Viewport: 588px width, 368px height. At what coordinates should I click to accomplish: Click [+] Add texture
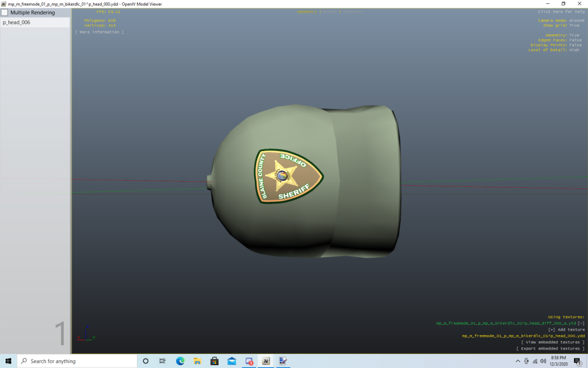[566, 330]
